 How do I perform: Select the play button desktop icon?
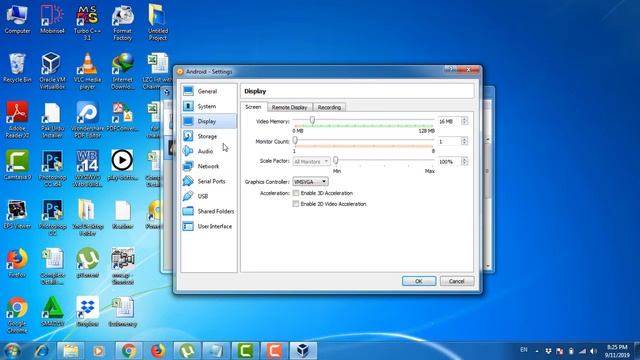point(122,165)
